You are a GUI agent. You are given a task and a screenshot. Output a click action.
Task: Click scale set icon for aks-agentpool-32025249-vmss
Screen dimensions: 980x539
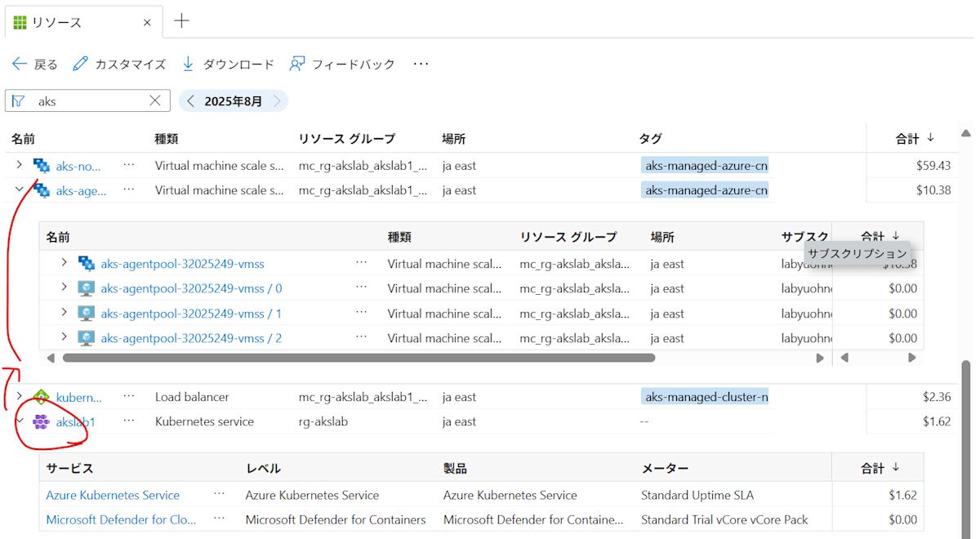pos(86,263)
